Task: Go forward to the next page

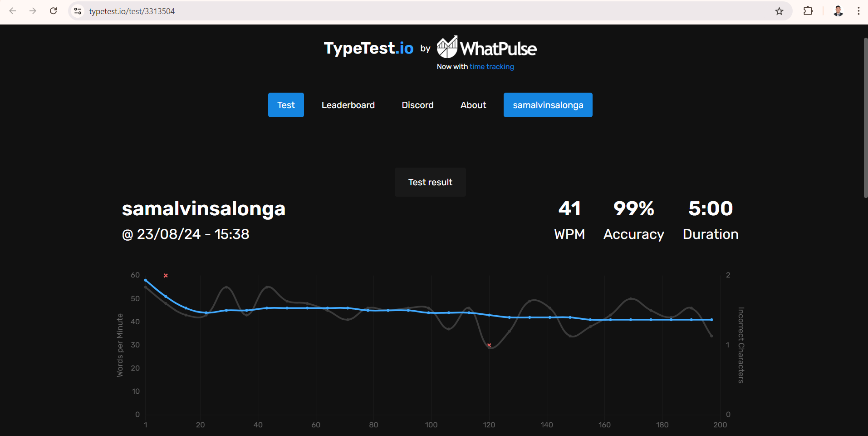Action: click(x=33, y=11)
